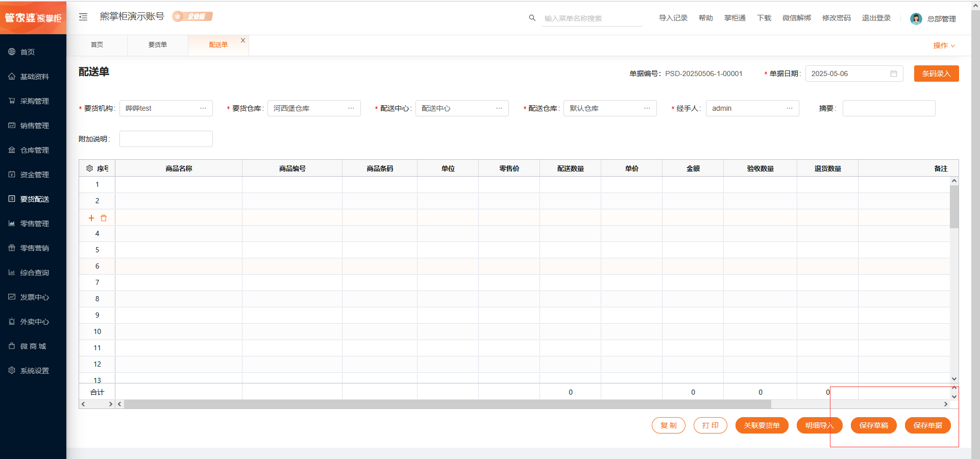Add a row with the plus icon
This screenshot has width=980, height=459.
coord(91,218)
